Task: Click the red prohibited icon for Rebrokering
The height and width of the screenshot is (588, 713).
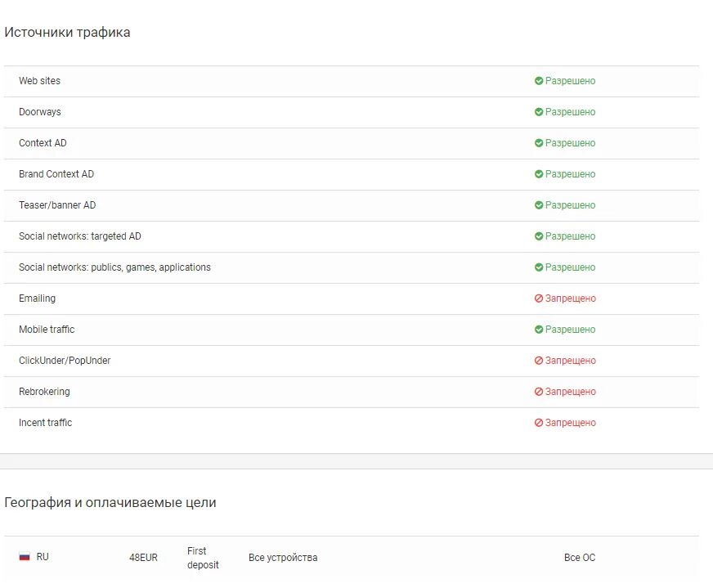Action: [x=539, y=392]
